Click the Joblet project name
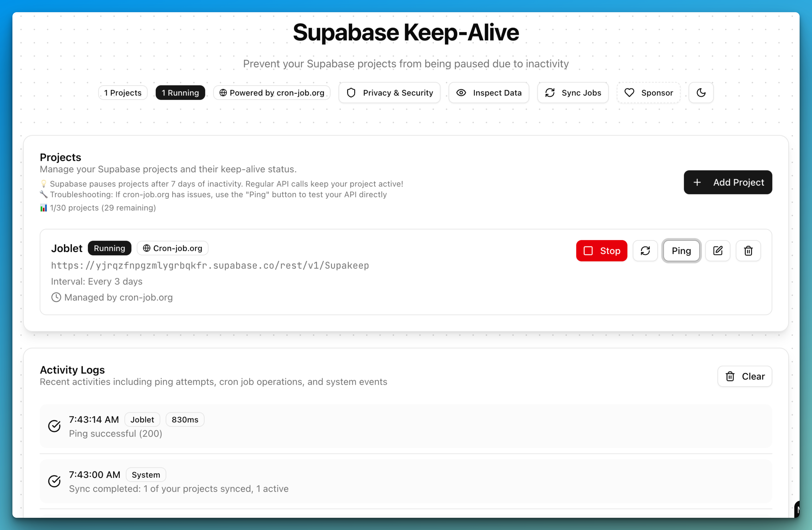 coord(67,248)
